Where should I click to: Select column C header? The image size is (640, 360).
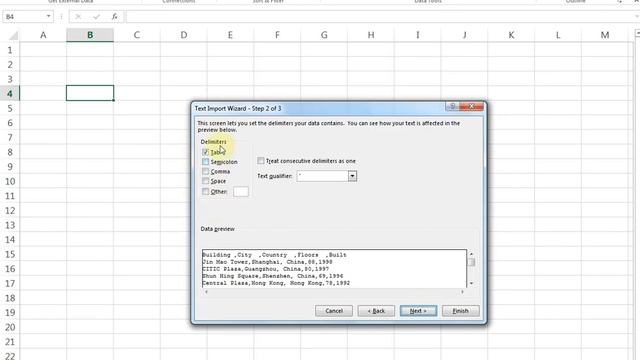tap(137, 35)
